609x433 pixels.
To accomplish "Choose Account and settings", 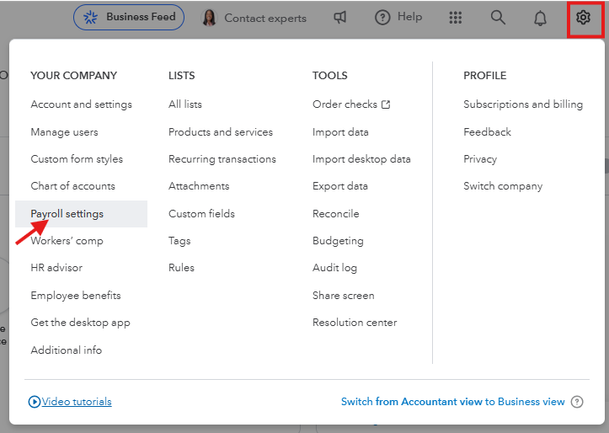I will coord(81,105).
